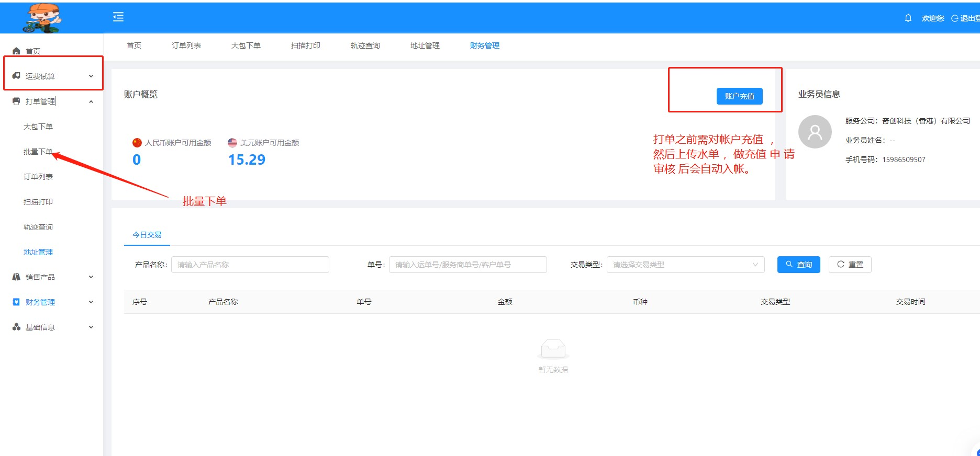
Task: Click the 基础信息 sidebar icon
Action: click(16, 327)
